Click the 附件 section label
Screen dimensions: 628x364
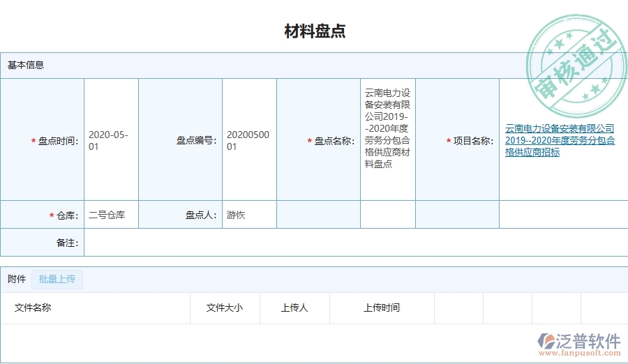tap(17, 279)
